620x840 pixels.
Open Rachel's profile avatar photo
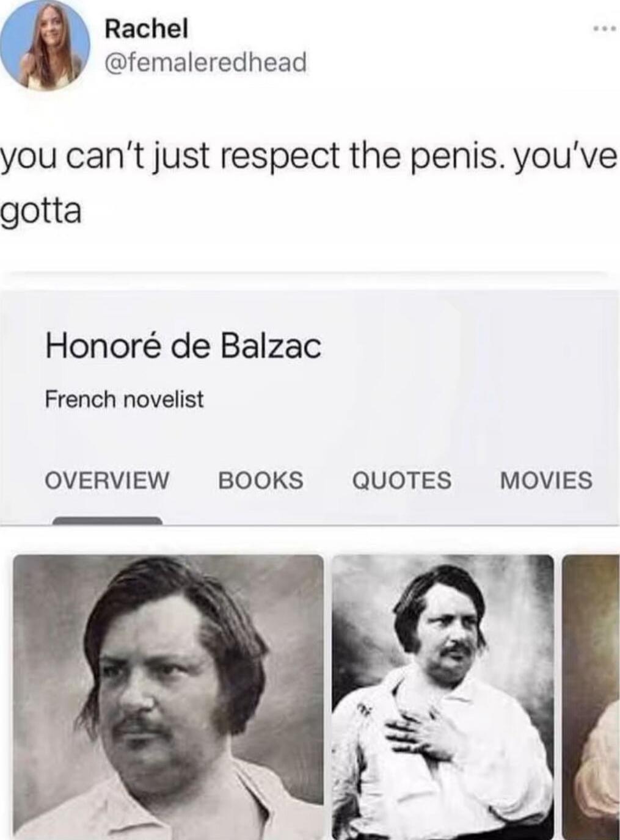45,45
